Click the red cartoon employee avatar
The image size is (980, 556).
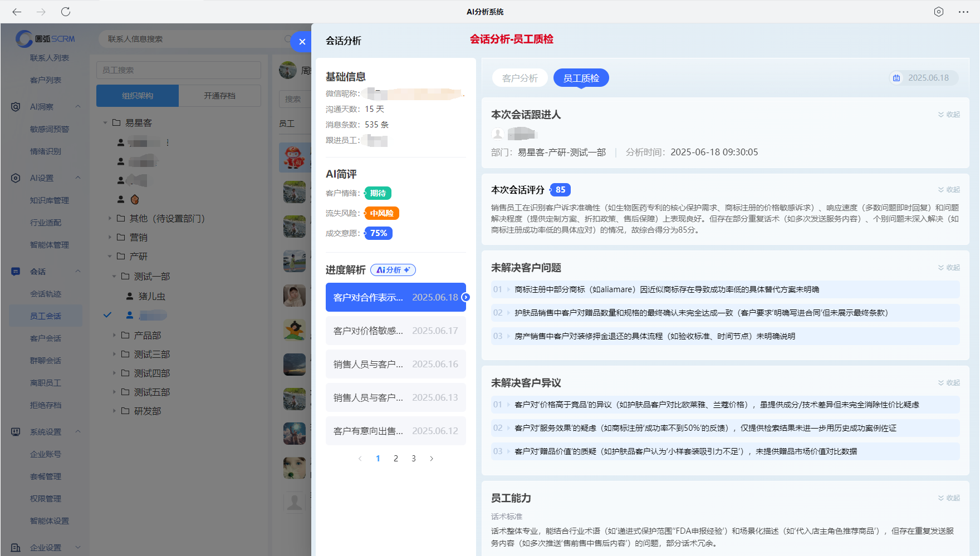coord(295,157)
